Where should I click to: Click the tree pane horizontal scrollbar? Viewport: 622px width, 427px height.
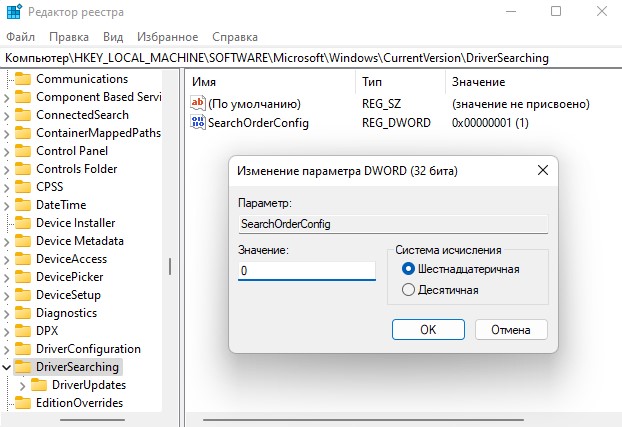tap(92, 420)
